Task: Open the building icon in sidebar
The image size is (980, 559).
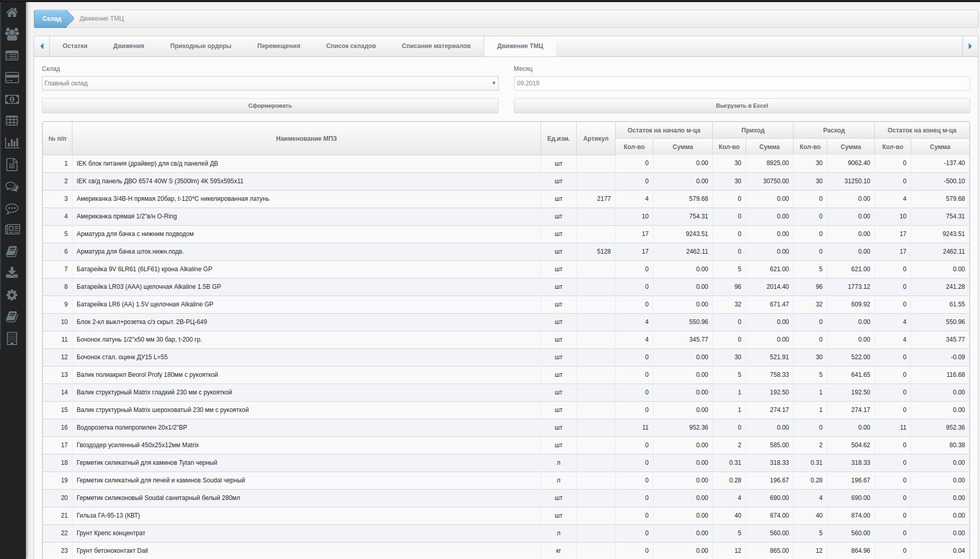Action: click(x=12, y=339)
